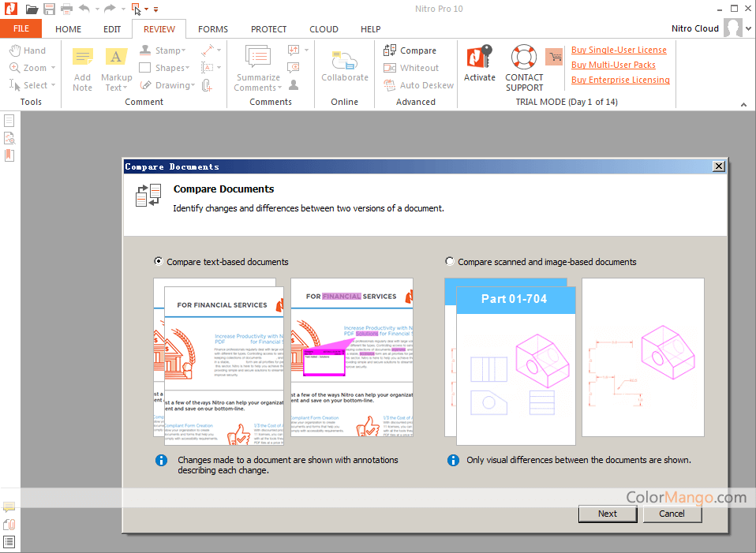Switch to the FORMS ribbon tab
Image resolution: width=756 pixels, height=553 pixels.
(x=212, y=29)
